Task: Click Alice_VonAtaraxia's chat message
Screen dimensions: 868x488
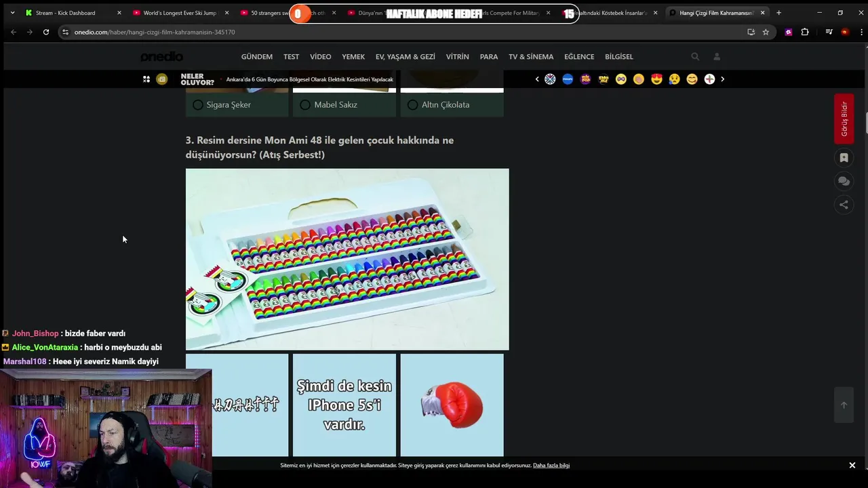Action: point(123,348)
